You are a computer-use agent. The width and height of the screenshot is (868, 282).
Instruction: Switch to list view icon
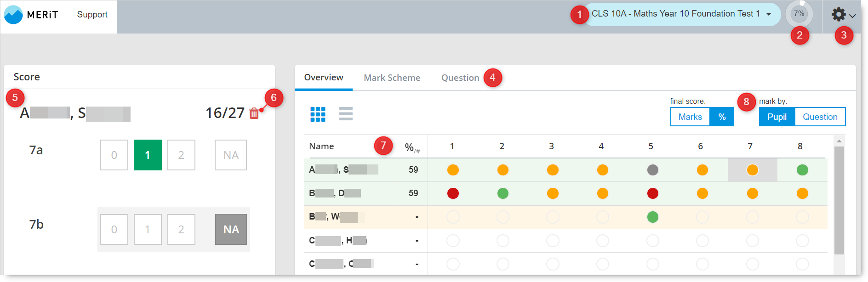click(346, 114)
